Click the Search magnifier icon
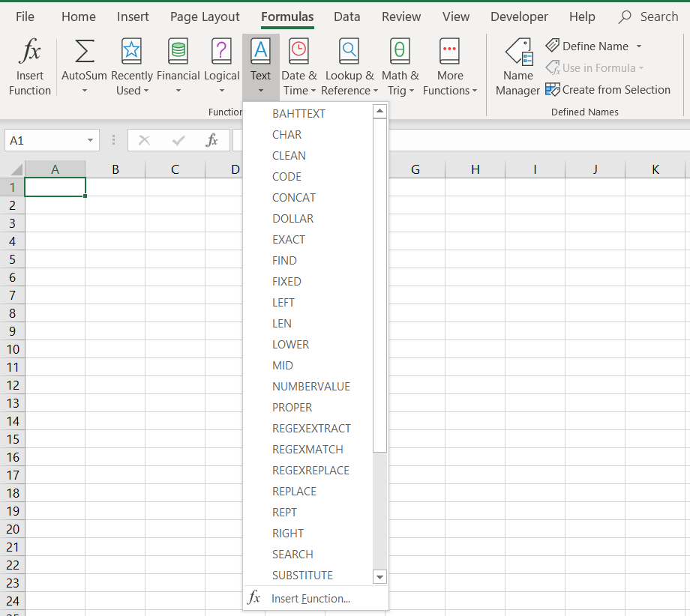Screen dimensions: 690x616 625,16
